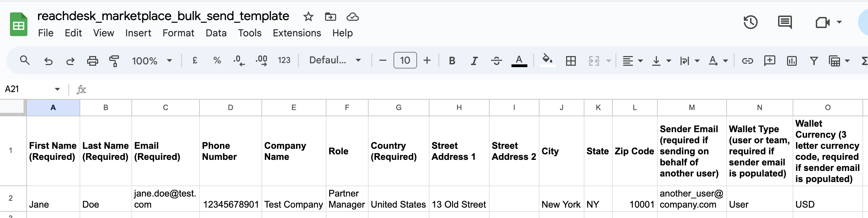Print the spreadsheet

92,61
